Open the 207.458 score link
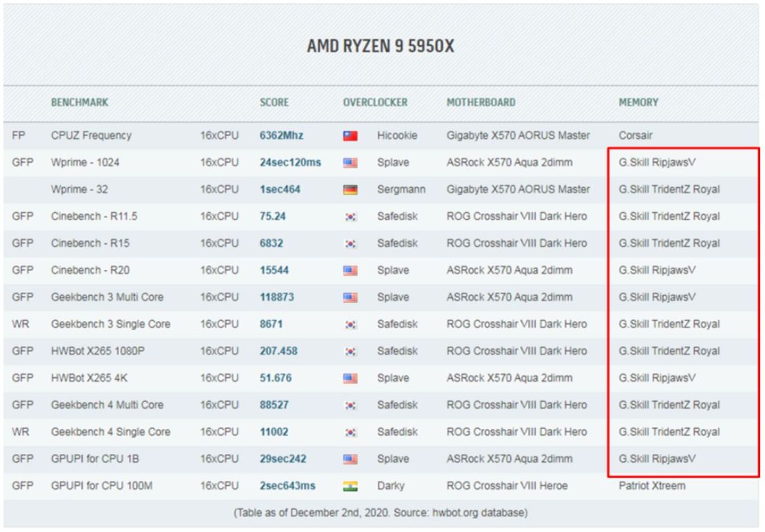The height and width of the screenshot is (532, 765). click(x=278, y=351)
